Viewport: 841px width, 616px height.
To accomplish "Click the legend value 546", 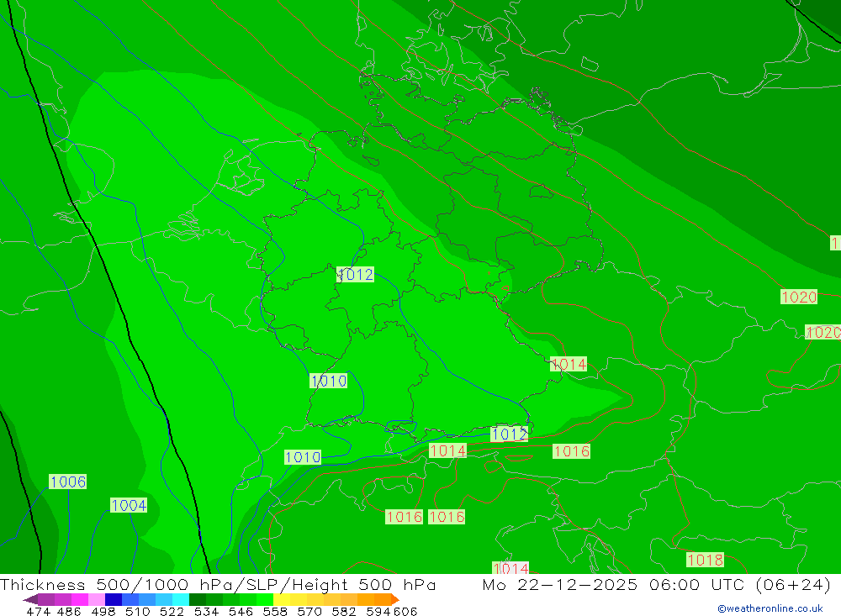I will click(241, 611).
